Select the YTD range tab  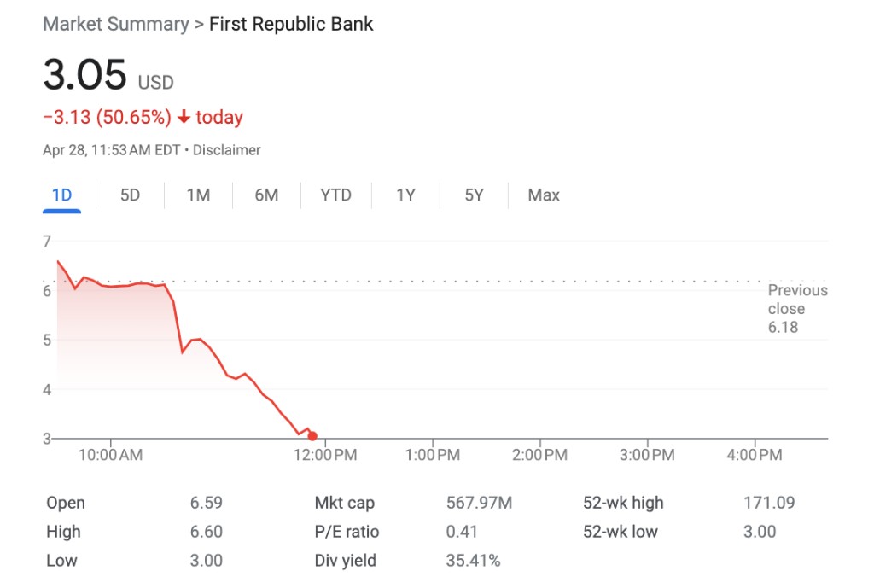pos(335,195)
